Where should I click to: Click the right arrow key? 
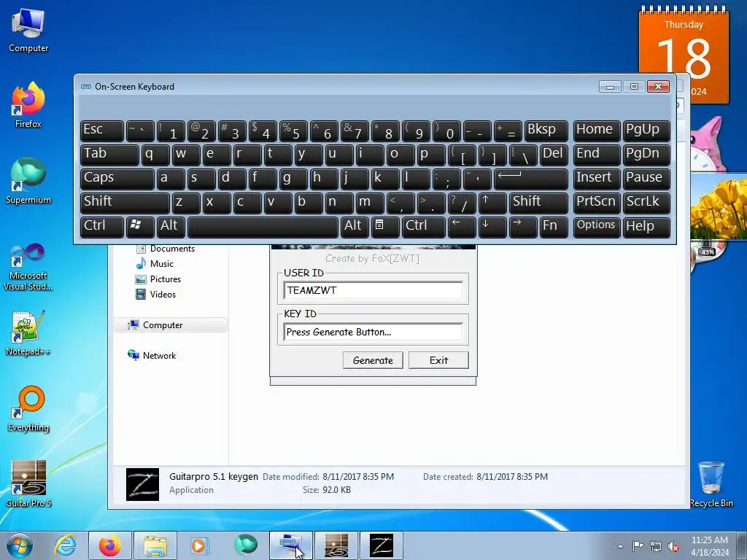click(x=522, y=227)
